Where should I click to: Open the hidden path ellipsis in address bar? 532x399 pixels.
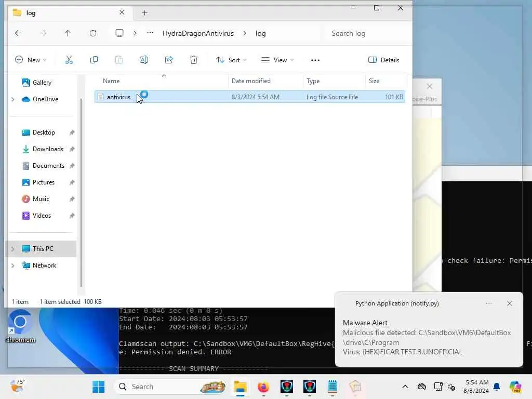[150, 33]
